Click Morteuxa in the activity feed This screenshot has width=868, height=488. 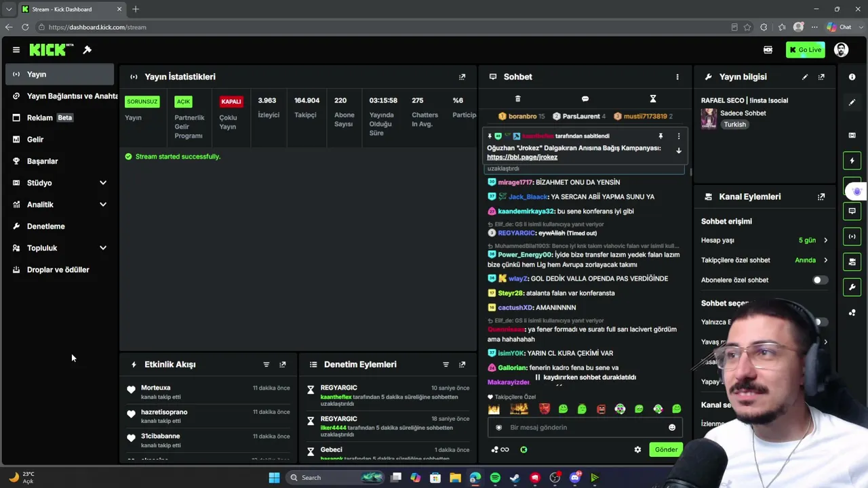tap(155, 388)
